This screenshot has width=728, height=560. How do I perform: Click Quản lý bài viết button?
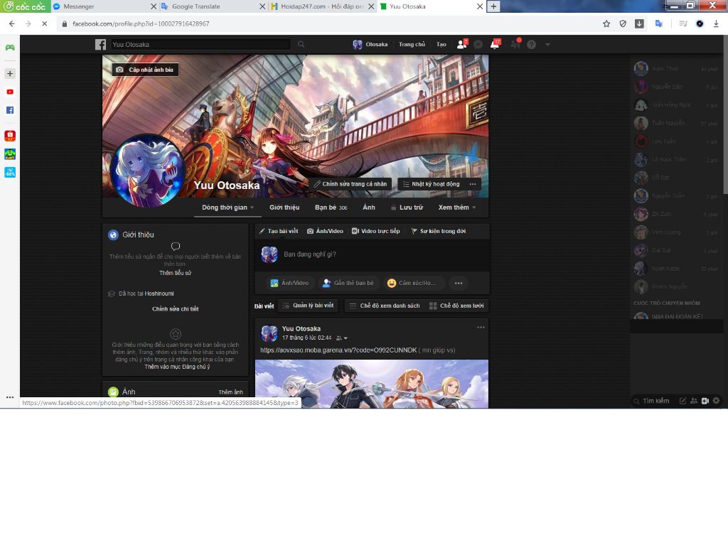(x=309, y=306)
